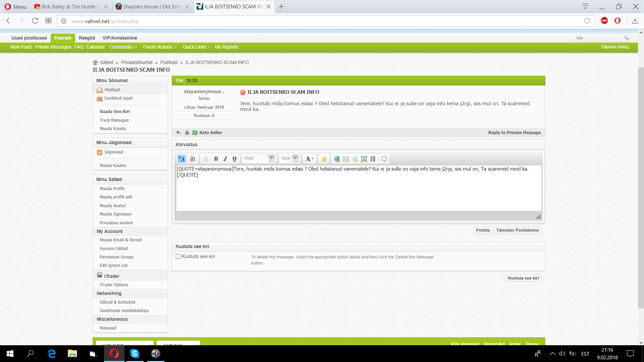Open Track Messages link
The width and height of the screenshot is (644, 362).
point(114,120)
